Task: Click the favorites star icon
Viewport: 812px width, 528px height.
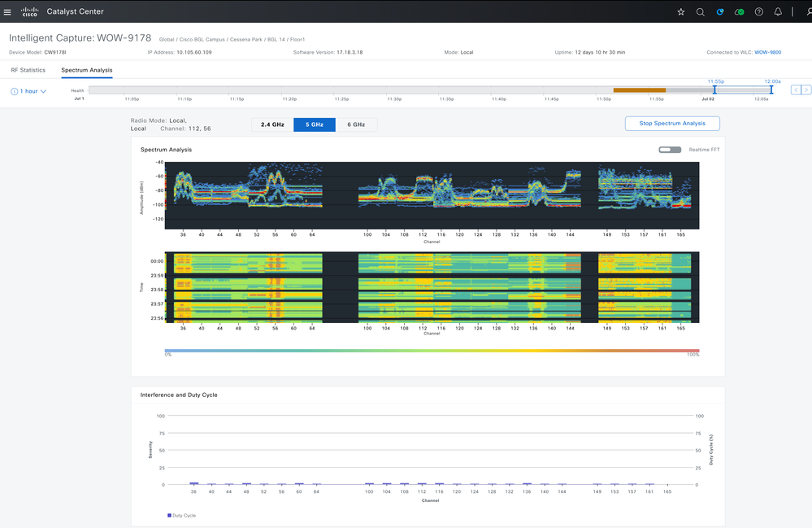Action: [x=681, y=12]
